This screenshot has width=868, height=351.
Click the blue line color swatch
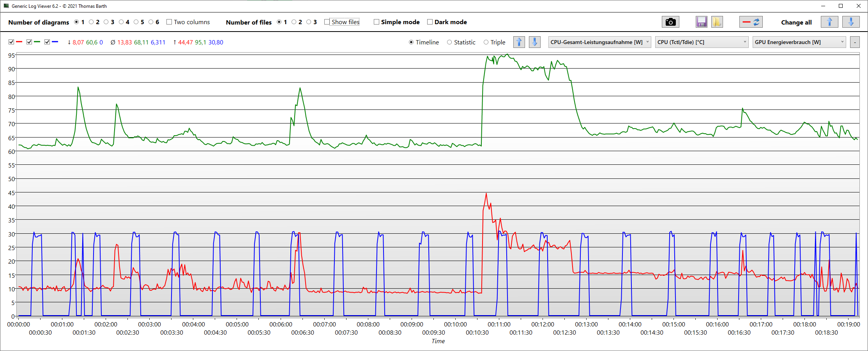(55, 42)
